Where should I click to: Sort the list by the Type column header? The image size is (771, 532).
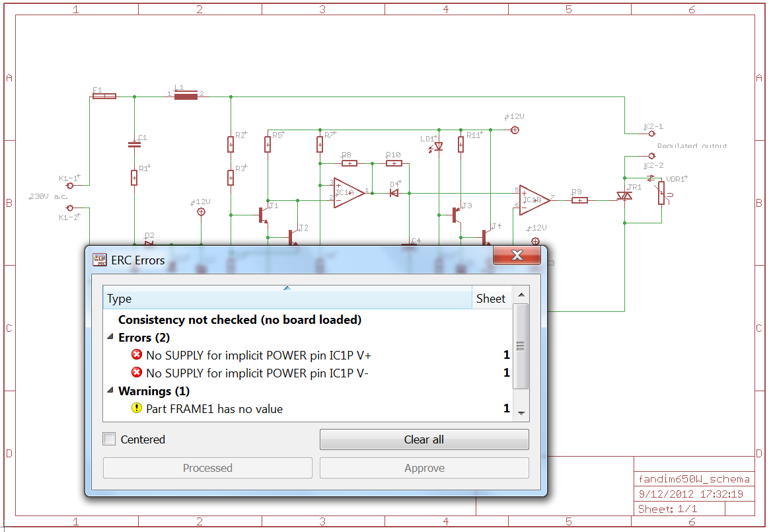[287, 299]
